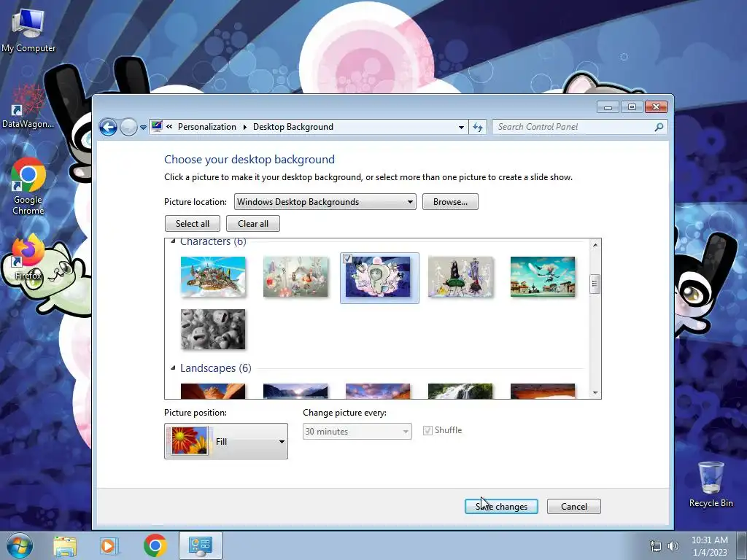Go back with the Back arrow button
This screenshot has width=747, height=560.
(108, 127)
